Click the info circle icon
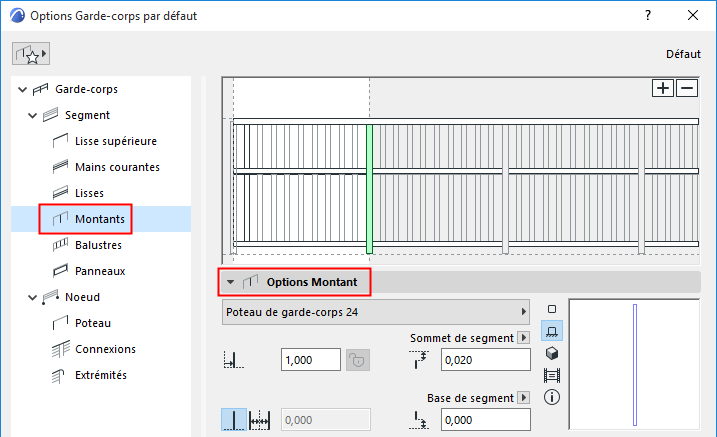Screen dimensions: 717x437 tap(552, 397)
